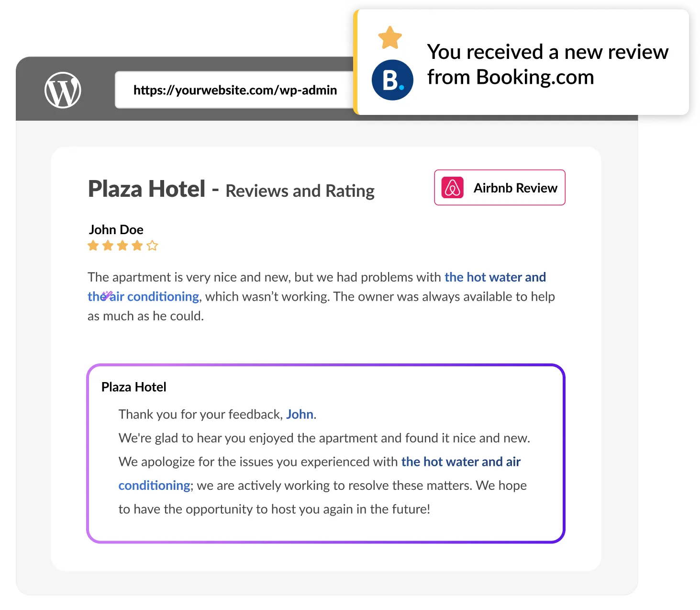
Task: Click the Airbnb logo icon
Action: coord(453,188)
